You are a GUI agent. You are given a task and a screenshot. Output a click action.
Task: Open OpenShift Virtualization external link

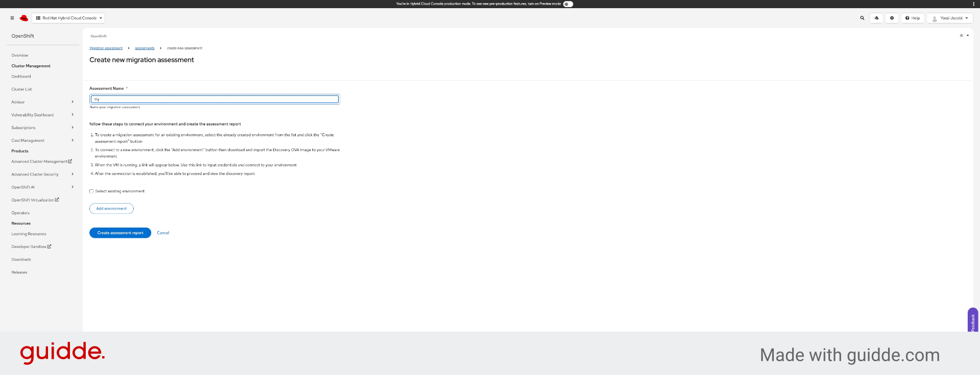click(35, 200)
